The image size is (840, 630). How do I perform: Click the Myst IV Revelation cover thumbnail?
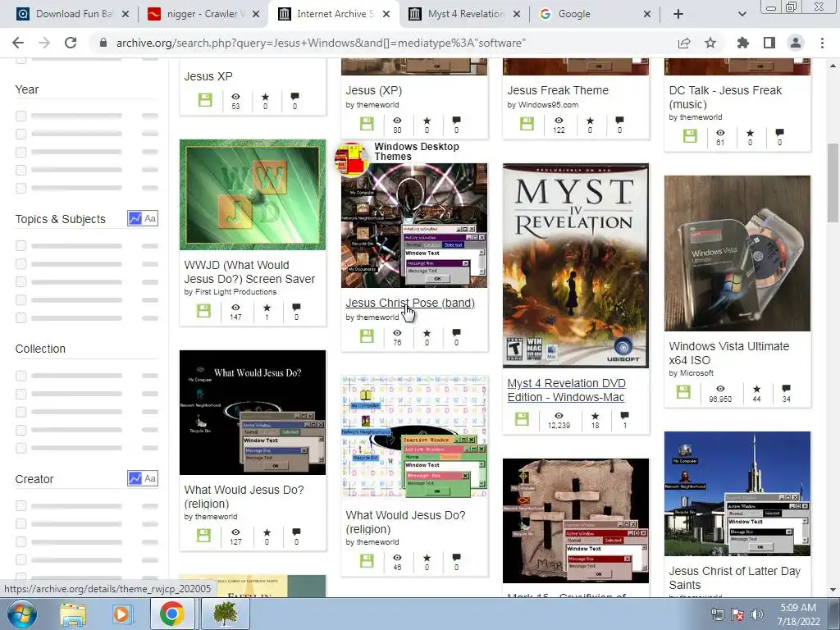click(x=575, y=265)
